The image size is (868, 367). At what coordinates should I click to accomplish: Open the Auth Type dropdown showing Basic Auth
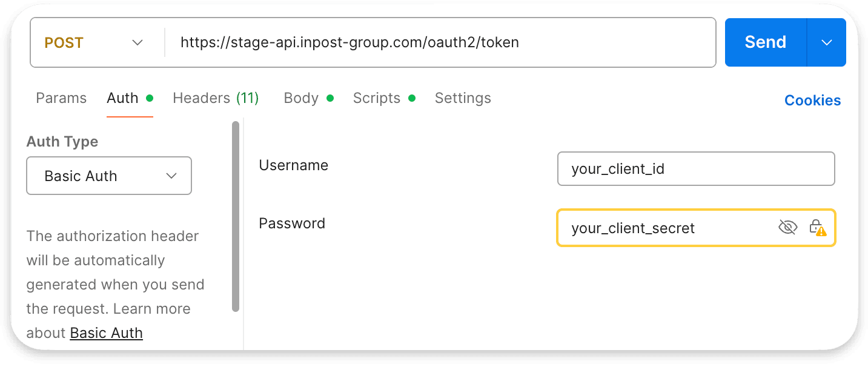coord(109,176)
